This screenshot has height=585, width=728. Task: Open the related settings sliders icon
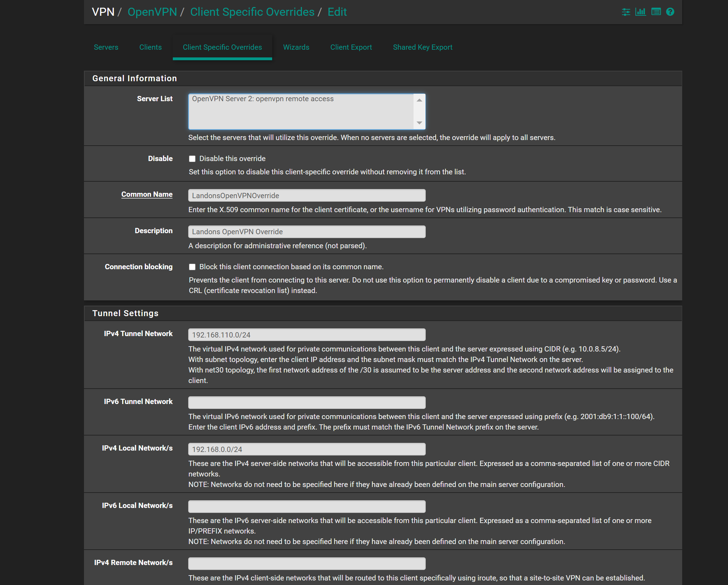[x=626, y=12]
